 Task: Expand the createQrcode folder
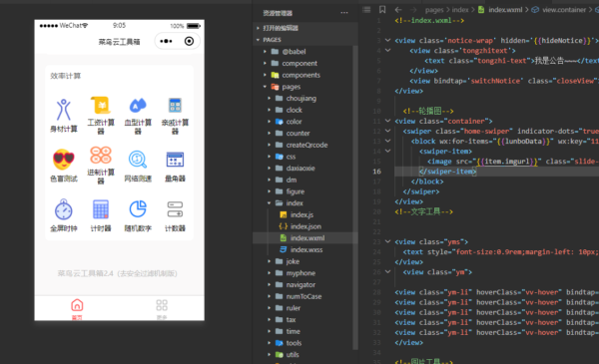[270, 145]
